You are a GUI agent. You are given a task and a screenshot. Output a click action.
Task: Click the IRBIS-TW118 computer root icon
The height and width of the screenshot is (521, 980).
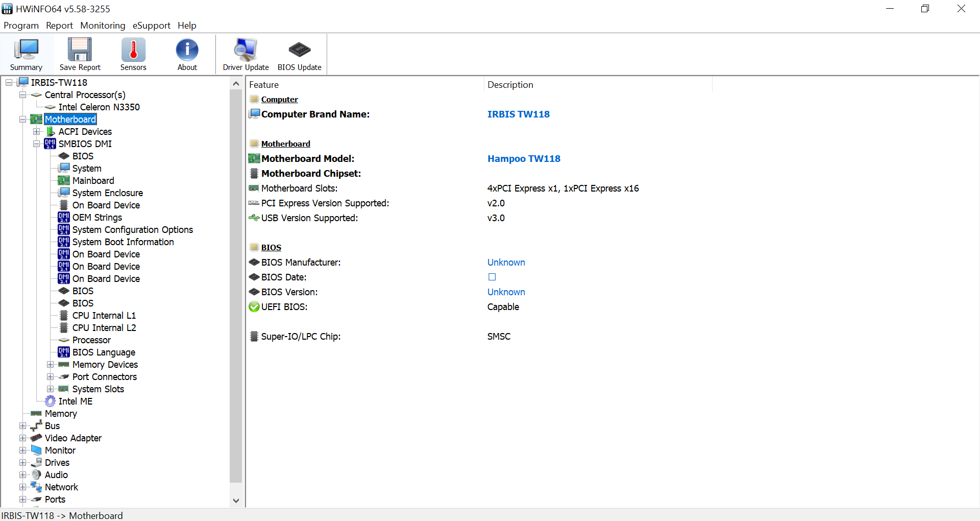[x=23, y=82]
